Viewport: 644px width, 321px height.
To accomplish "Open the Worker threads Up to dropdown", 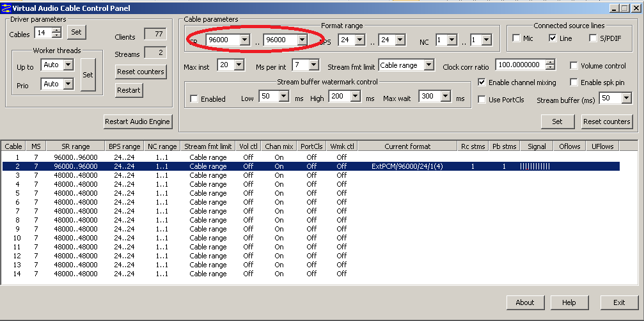I will [x=68, y=65].
